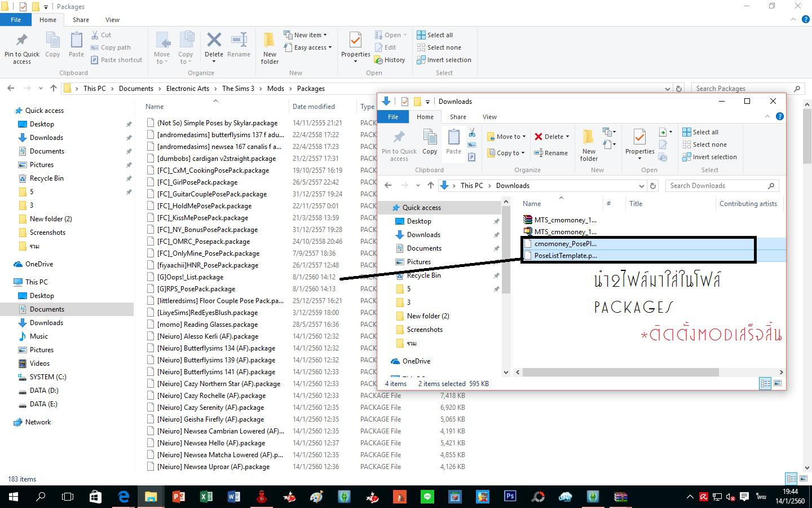Switch Downloads window to large icons view
Screen dimensions: 812x508
click(x=778, y=383)
